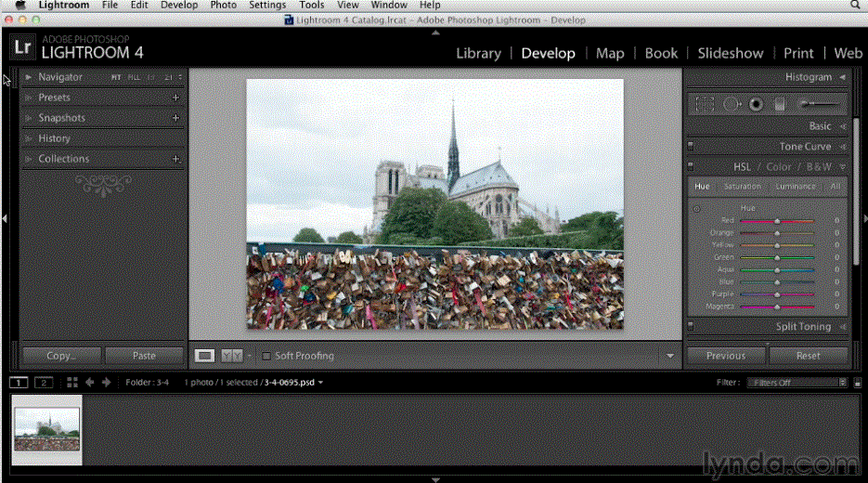Open the toolbar content dropdown arrow
The width and height of the screenshot is (868, 483).
[670, 356]
